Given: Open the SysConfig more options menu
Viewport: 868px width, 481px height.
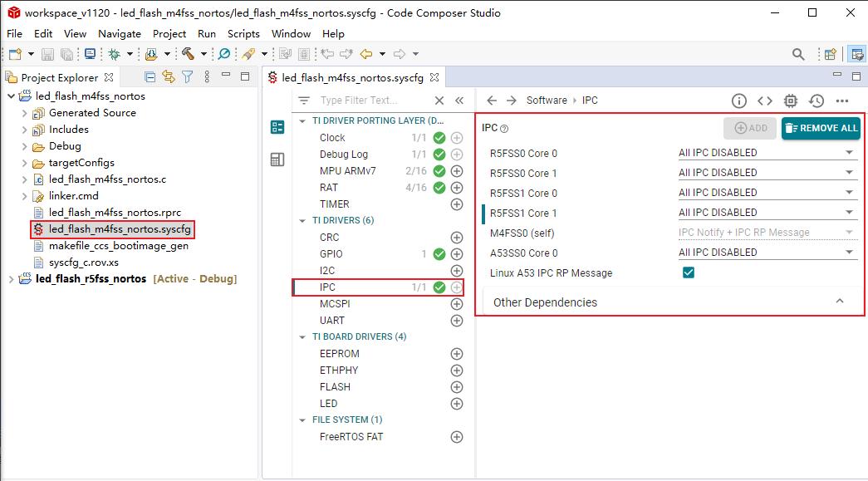Looking at the screenshot, I should point(842,101).
